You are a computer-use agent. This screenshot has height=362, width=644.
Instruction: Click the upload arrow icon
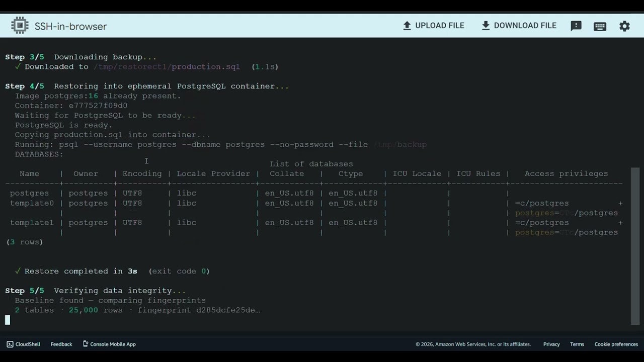[x=407, y=26]
